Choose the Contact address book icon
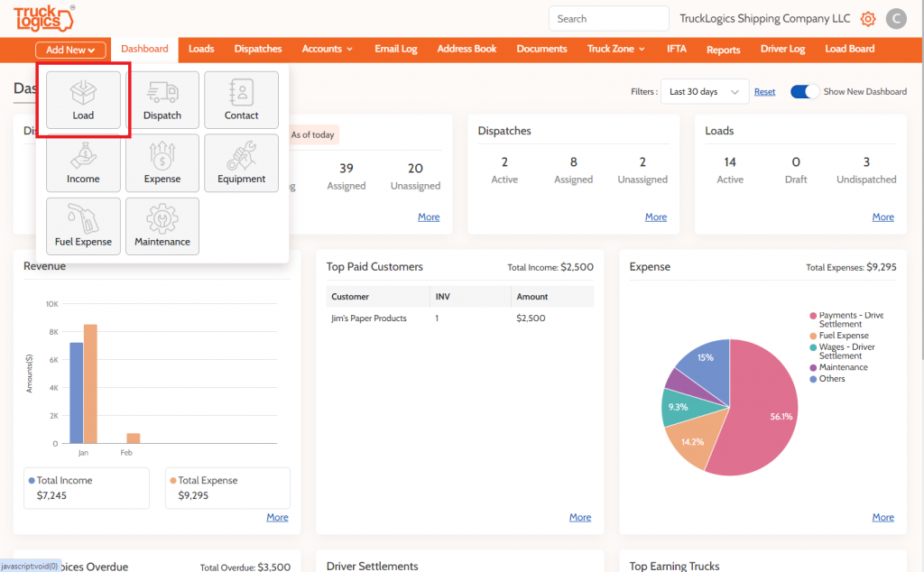Viewport: 924px width, 572px height. pyautogui.click(x=241, y=99)
